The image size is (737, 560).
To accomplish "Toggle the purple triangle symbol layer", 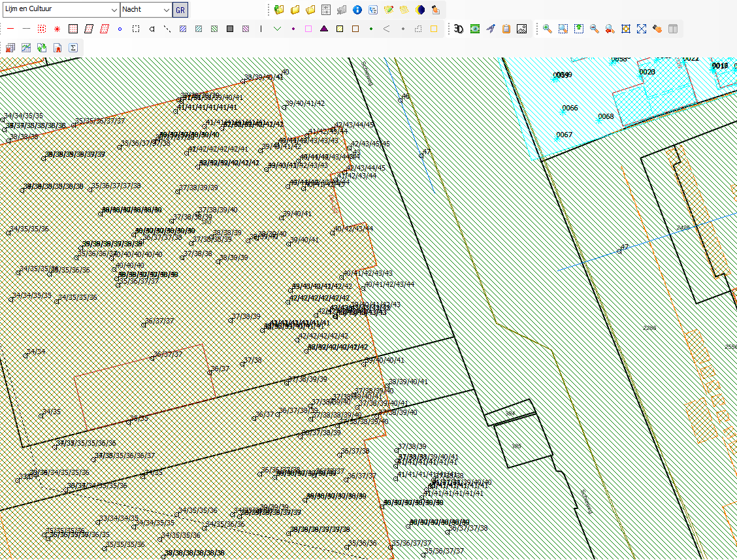I will pyautogui.click(x=324, y=29).
